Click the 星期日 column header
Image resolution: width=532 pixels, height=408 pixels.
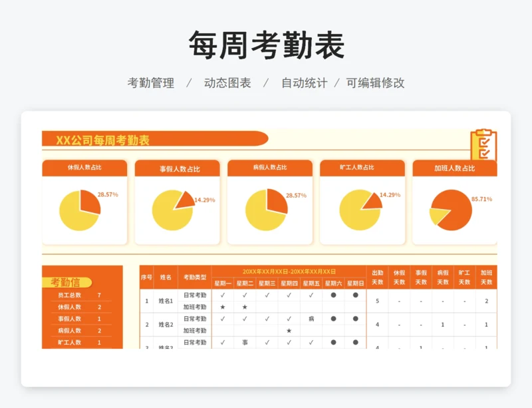pos(356,284)
